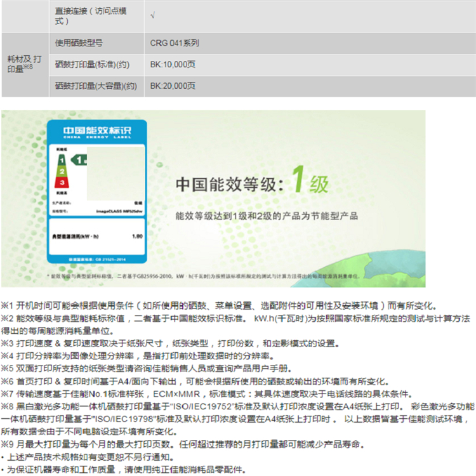476x476 pixels.
Task: Click the checkmark in the 直接连接 row
Action: 152,11
